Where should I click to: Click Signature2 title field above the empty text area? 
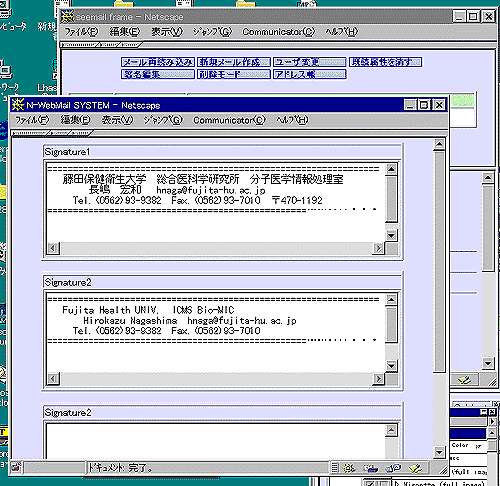click(x=222, y=413)
